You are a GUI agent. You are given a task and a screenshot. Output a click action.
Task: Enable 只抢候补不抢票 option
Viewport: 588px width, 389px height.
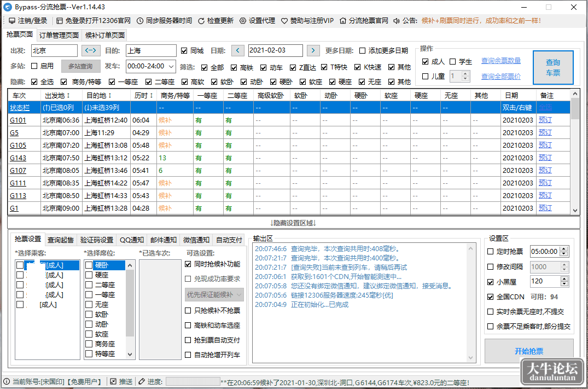click(x=188, y=311)
